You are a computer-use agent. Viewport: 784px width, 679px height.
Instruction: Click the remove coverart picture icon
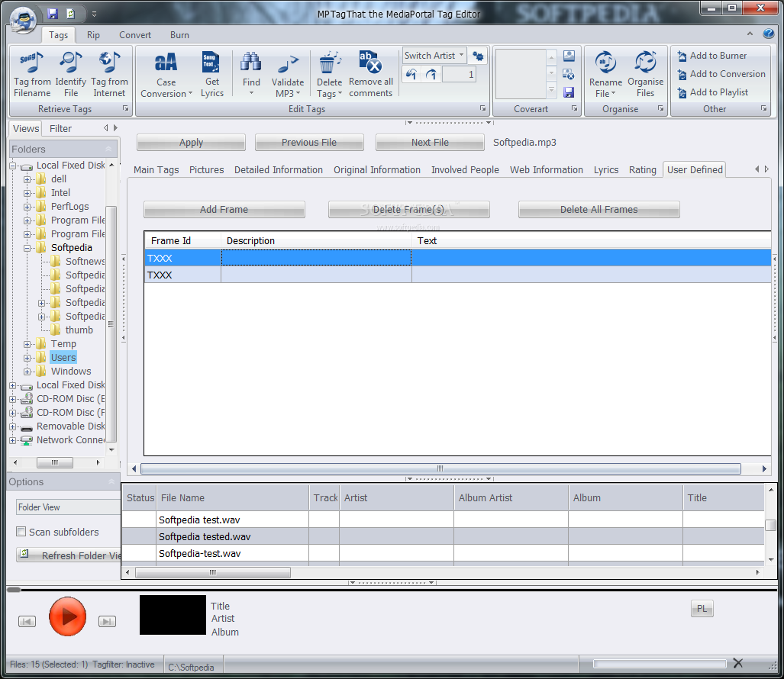click(x=569, y=75)
